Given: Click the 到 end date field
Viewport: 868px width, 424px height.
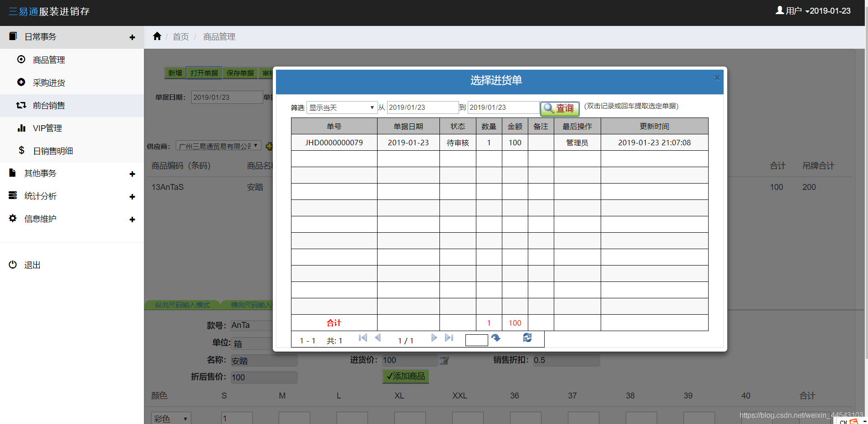Looking at the screenshot, I should point(503,107).
